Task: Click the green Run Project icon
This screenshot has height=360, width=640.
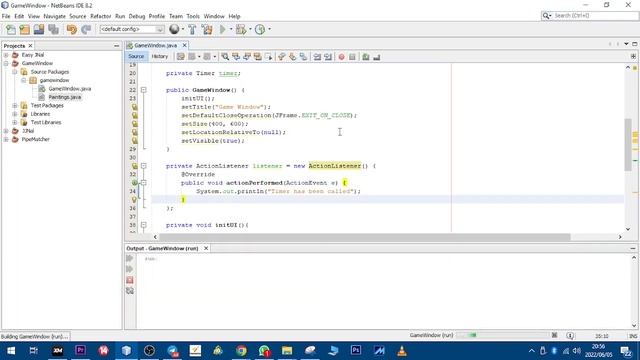Action: click(223, 29)
